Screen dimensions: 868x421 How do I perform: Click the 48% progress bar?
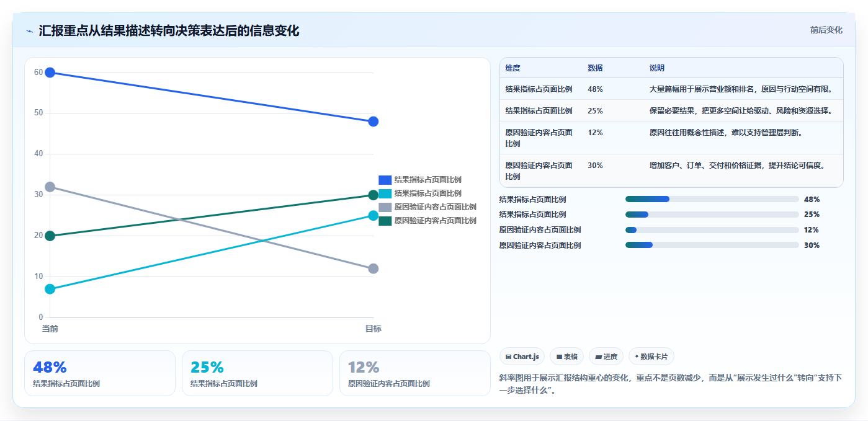tap(712, 199)
